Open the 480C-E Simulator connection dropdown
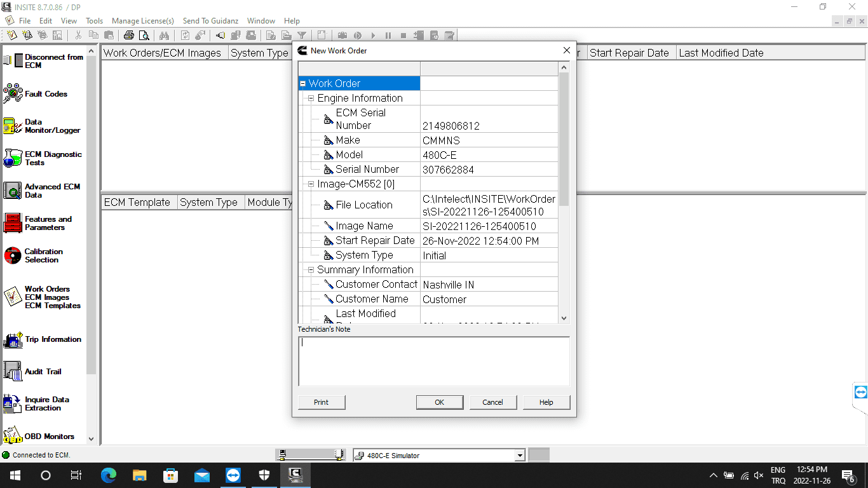Viewport: 868px width, 488px height. coord(519,456)
